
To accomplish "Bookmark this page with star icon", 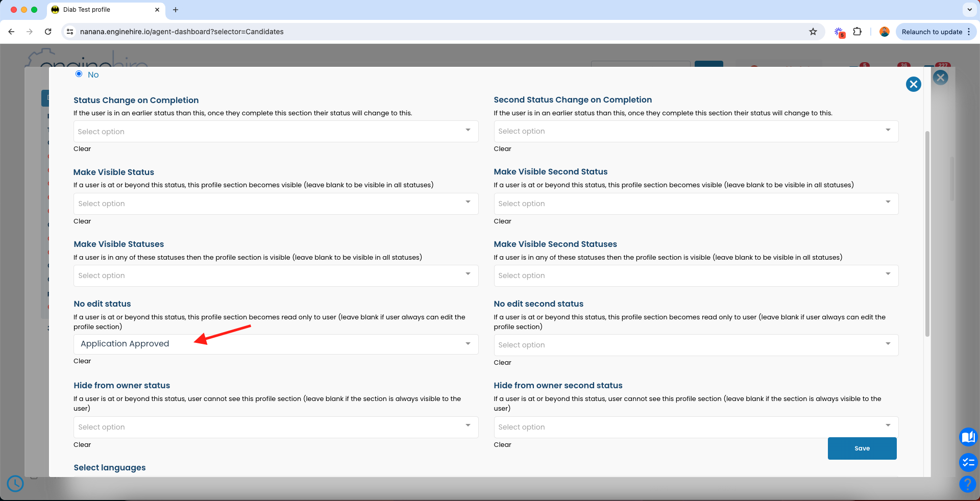I will pyautogui.click(x=813, y=32).
